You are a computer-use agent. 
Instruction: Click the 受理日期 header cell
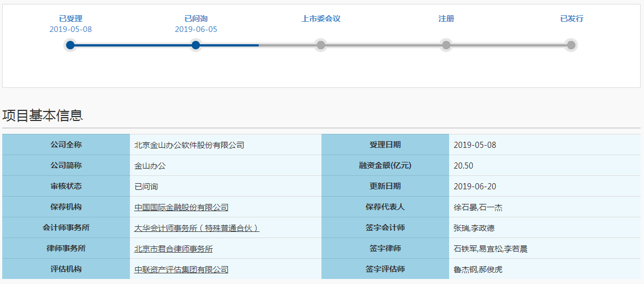385,145
